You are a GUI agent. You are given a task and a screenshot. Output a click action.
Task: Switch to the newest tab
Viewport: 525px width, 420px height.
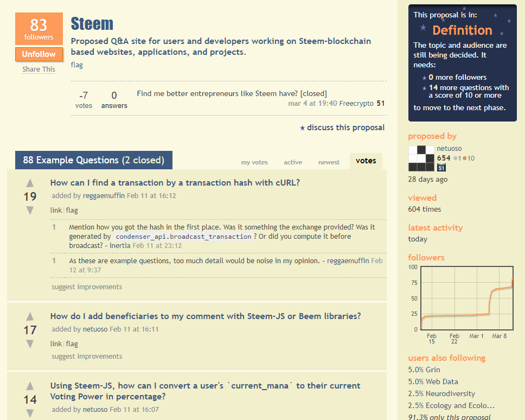pos(329,162)
